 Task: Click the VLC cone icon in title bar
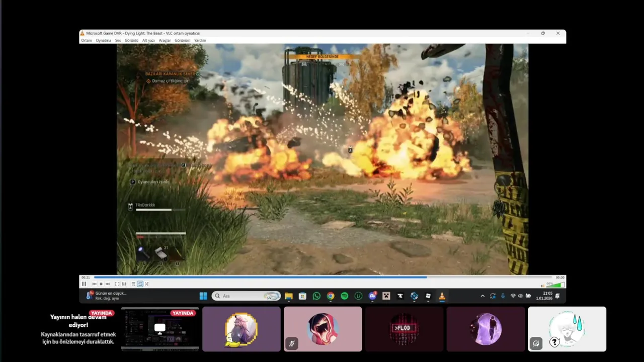[83, 33]
